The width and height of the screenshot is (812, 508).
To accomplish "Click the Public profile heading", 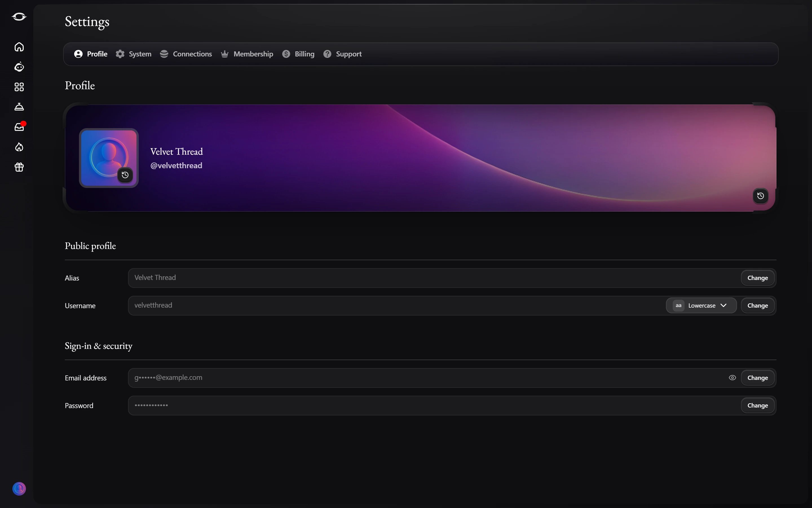I will [x=90, y=246].
